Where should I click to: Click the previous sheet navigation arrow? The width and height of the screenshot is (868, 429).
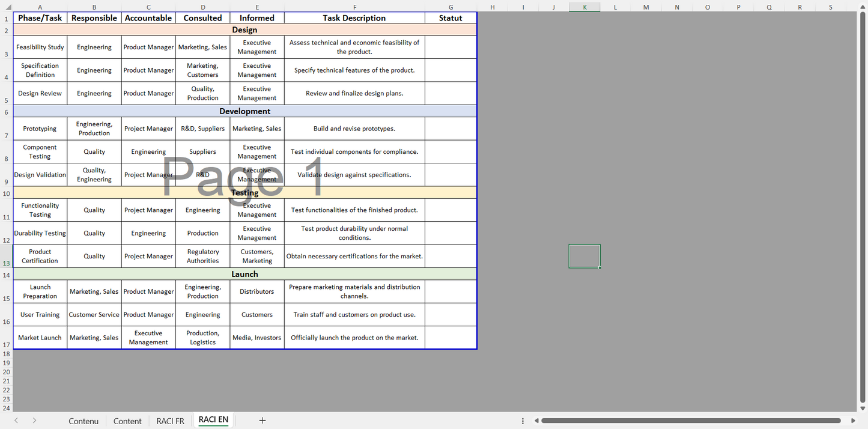(16, 421)
